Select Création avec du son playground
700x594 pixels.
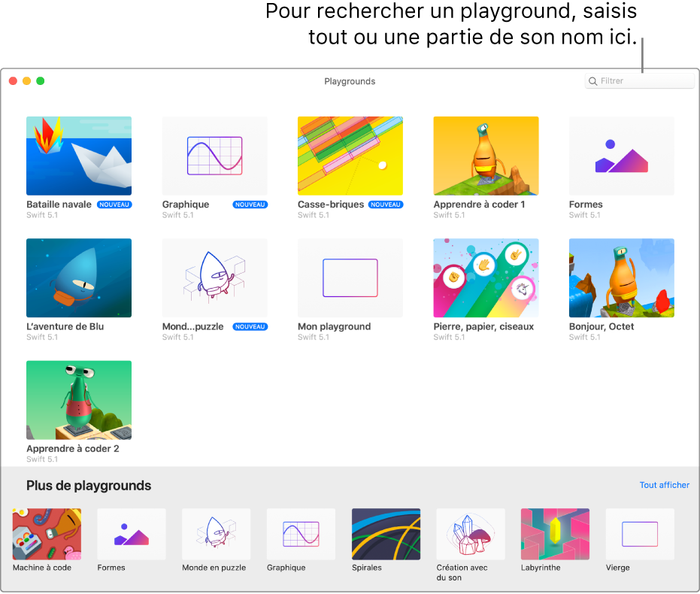pyautogui.click(x=471, y=534)
